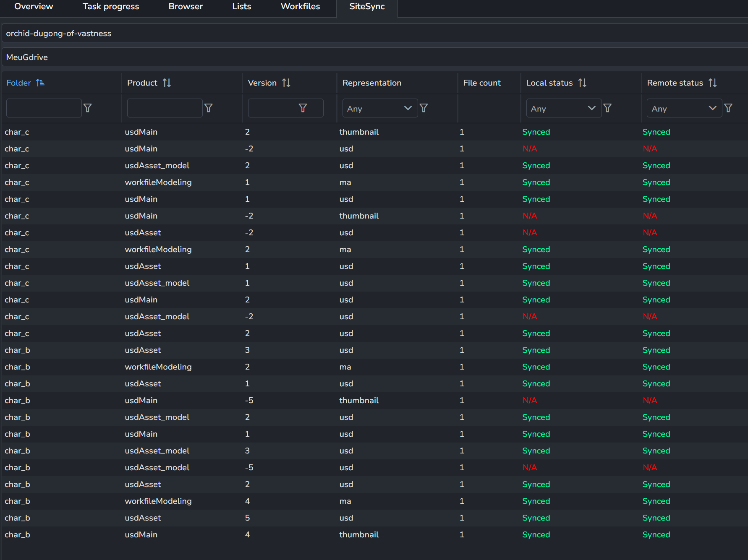The image size is (748, 560).
Task: Open Folder filter menu icon
Action: pos(88,108)
